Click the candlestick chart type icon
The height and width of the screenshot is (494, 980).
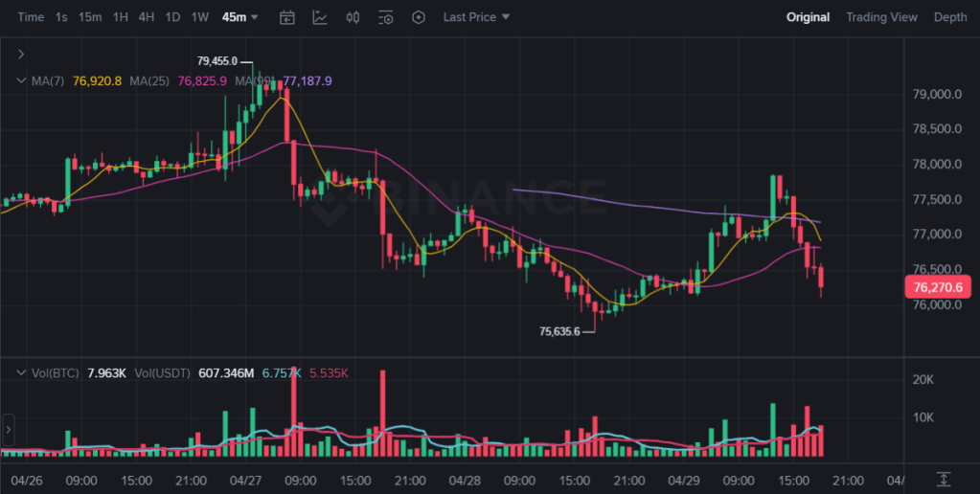click(353, 17)
